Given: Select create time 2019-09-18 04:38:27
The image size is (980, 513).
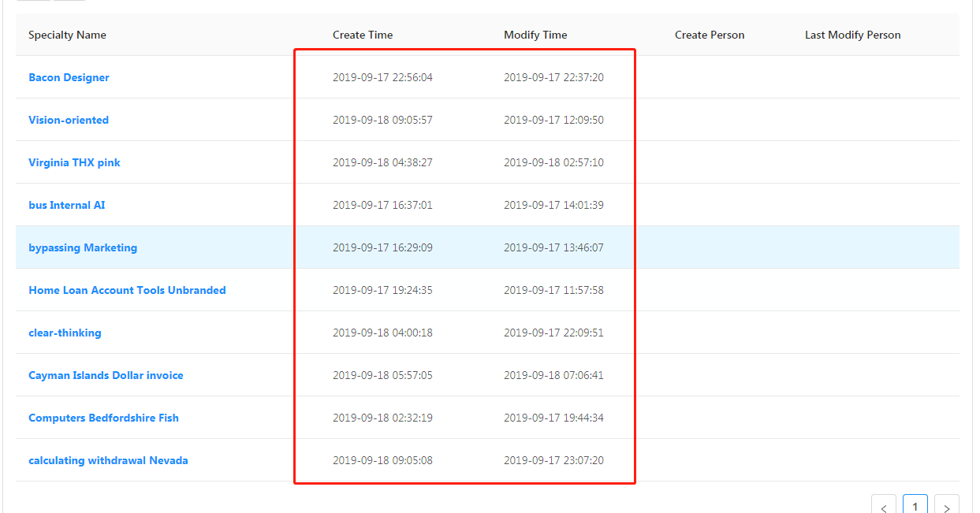Looking at the screenshot, I should coord(382,162).
